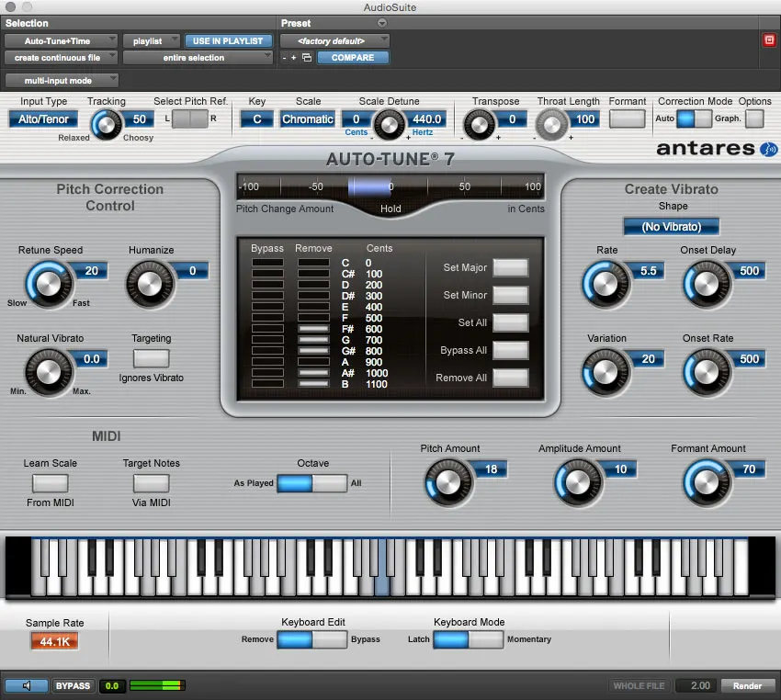Open the vibrato Shape (No Vibrato) selector
781x700 pixels.
click(671, 227)
